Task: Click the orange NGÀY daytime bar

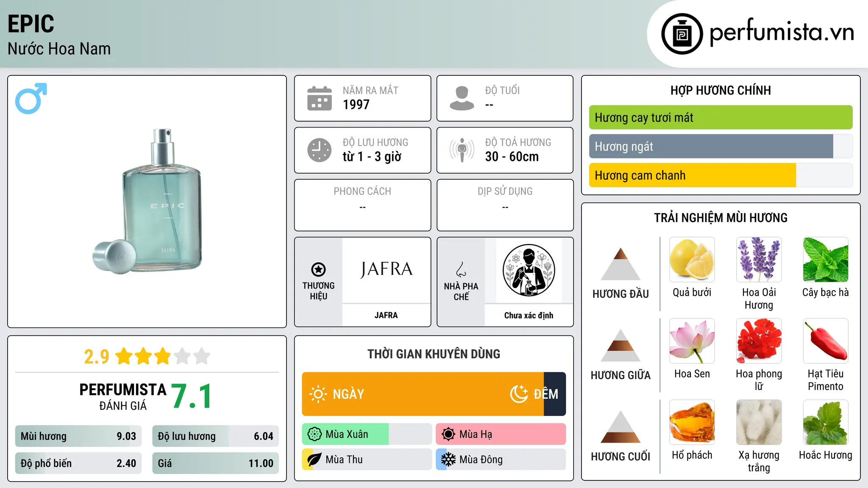Action: pyautogui.click(x=423, y=394)
